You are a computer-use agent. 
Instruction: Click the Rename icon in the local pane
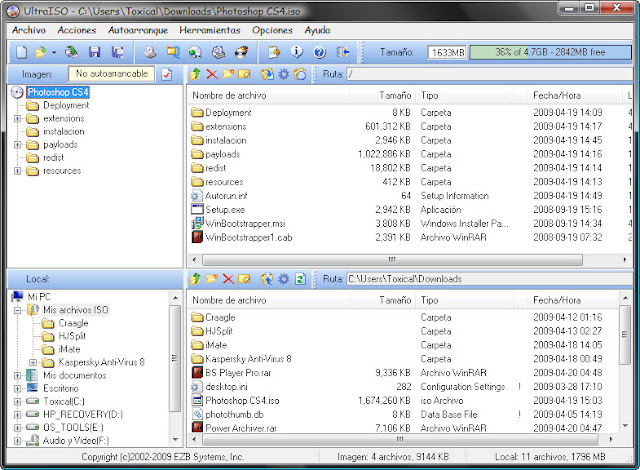244,279
